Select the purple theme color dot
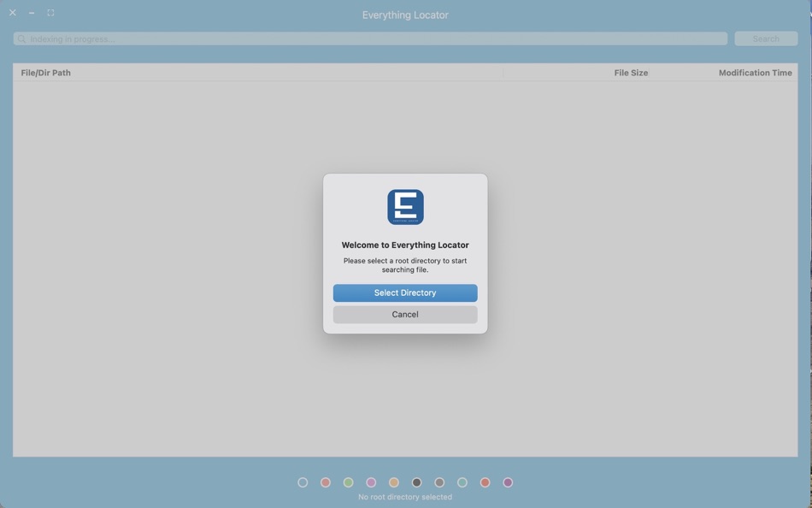812x508 pixels. pyautogui.click(x=508, y=481)
